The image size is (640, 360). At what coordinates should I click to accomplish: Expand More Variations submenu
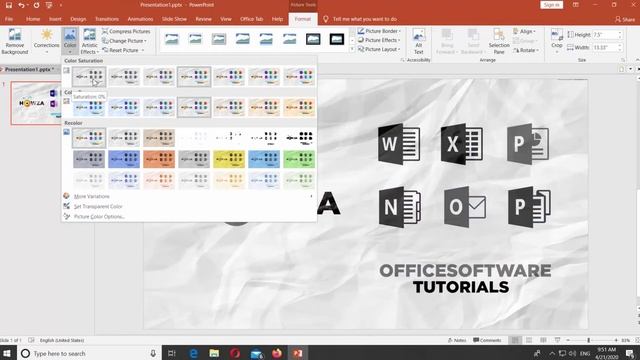pyautogui.click(x=189, y=196)
